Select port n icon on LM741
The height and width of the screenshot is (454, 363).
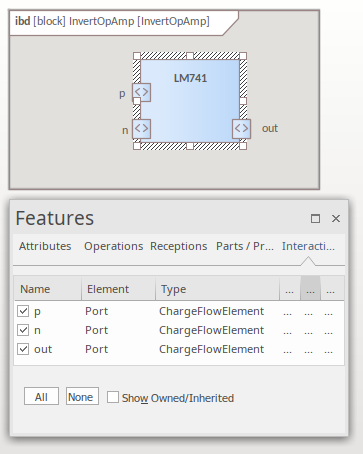(x=141, y=129)
